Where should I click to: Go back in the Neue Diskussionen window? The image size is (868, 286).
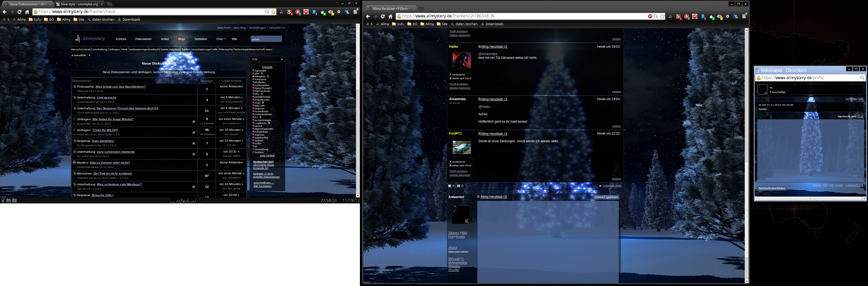click(5, 12)
